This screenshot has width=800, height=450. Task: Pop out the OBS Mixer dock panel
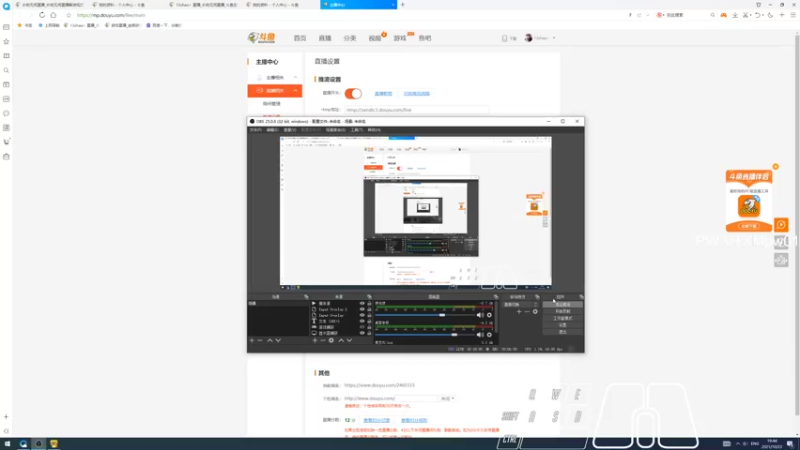click(496, 297)
